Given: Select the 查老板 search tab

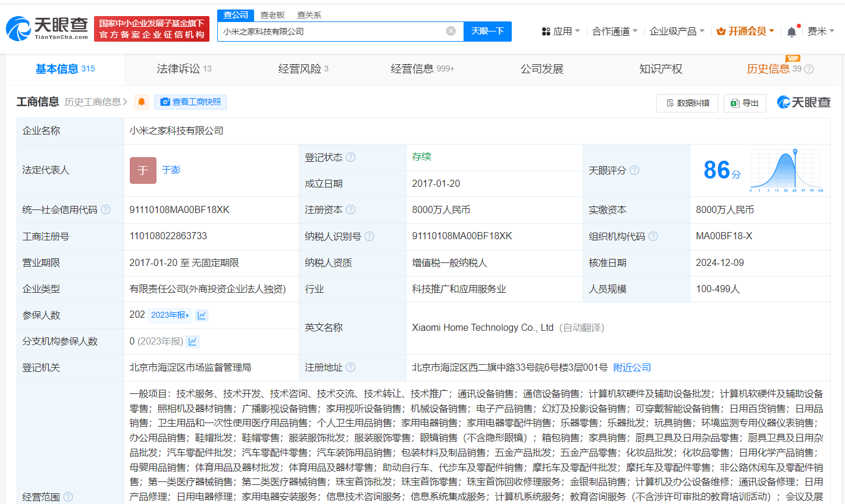Looking at the screenshot, I should 273,15.
